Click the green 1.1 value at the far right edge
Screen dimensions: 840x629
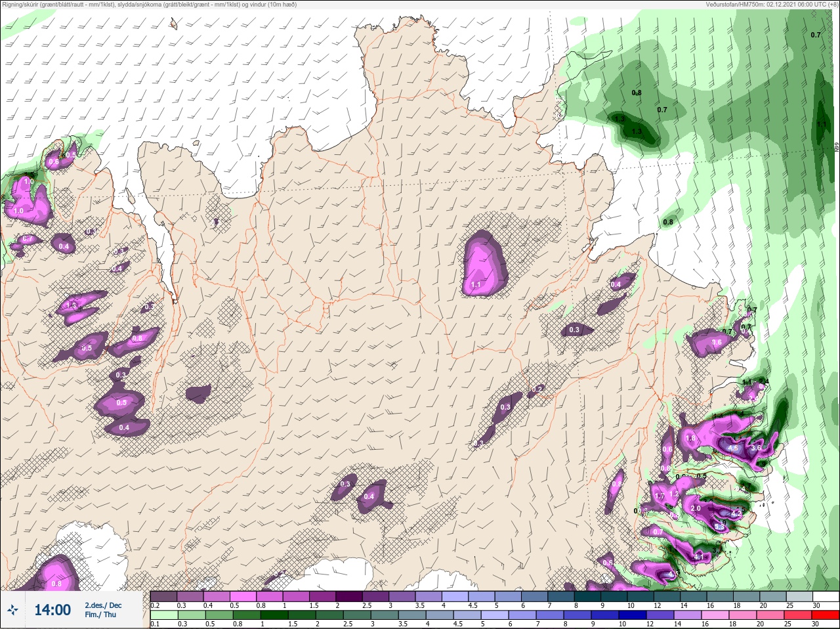822,124
